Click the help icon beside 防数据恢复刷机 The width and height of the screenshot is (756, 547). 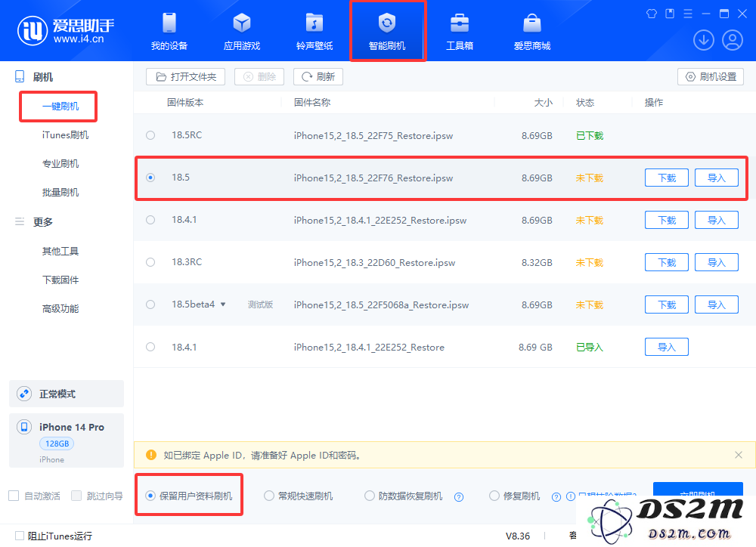click(459, 497)
